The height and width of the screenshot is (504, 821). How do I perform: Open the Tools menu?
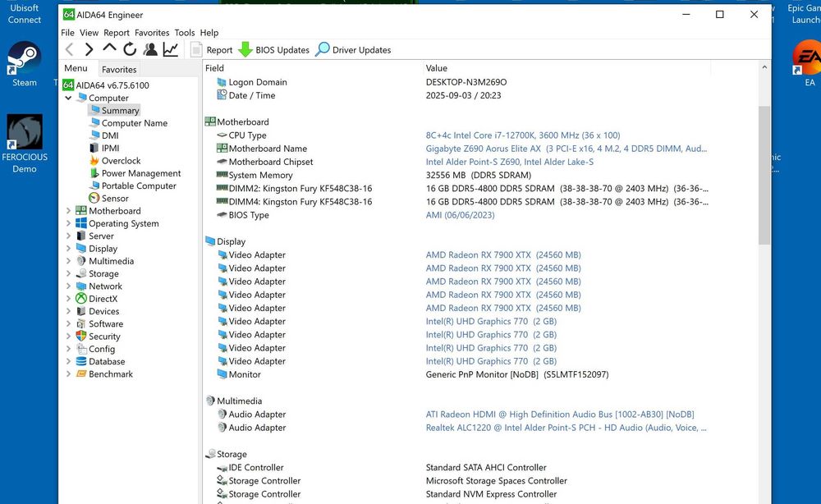pos(184,33)
